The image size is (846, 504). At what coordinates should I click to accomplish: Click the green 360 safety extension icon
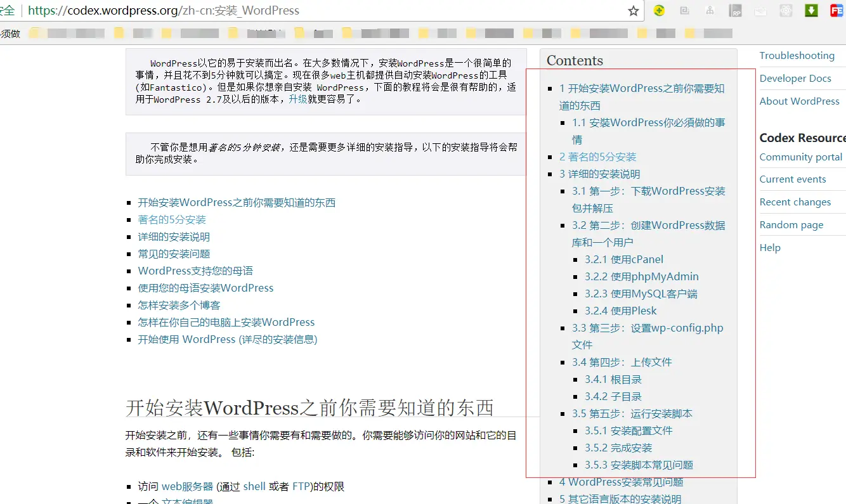(659, 10)
